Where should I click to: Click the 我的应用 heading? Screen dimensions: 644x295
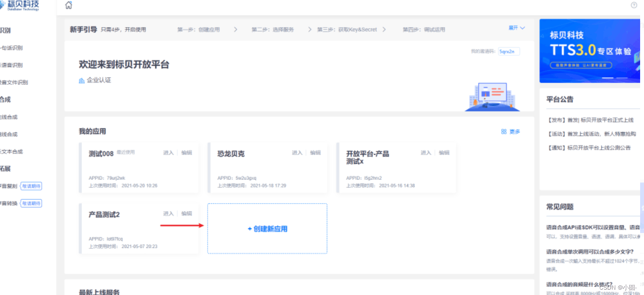[x=93, y=131]
